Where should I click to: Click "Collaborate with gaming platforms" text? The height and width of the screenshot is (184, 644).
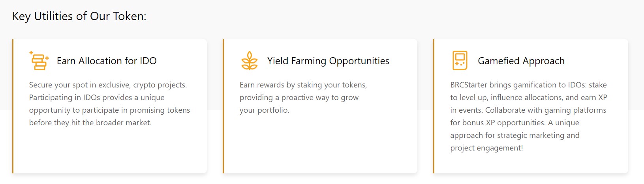point(546,110)
